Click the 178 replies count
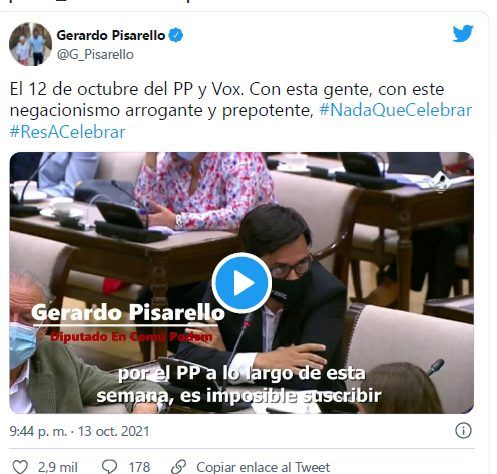The width and height of the screenshot is (497, 474). point(139,467)
